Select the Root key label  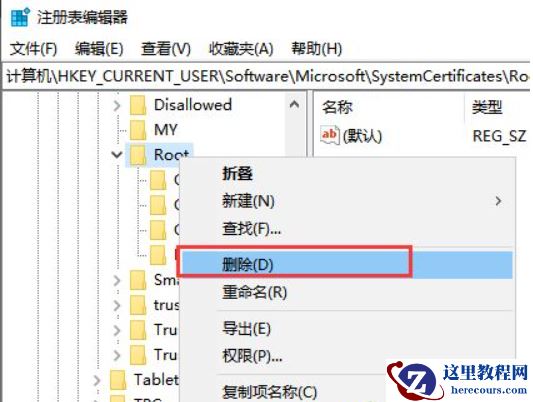click(171, 155)
